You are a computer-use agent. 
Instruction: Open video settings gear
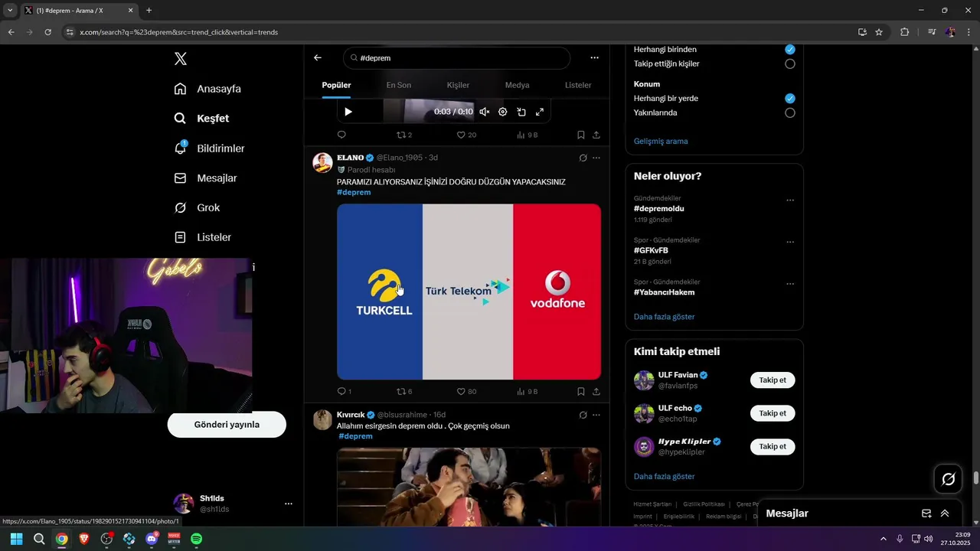pyautogui.click(x=503, y=112)
